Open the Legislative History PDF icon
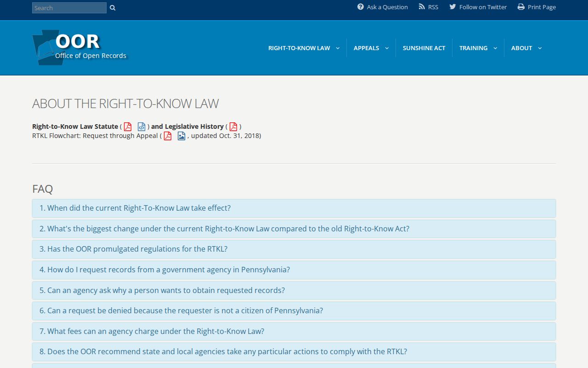This screenshot has height=368, width=588. 233,126
